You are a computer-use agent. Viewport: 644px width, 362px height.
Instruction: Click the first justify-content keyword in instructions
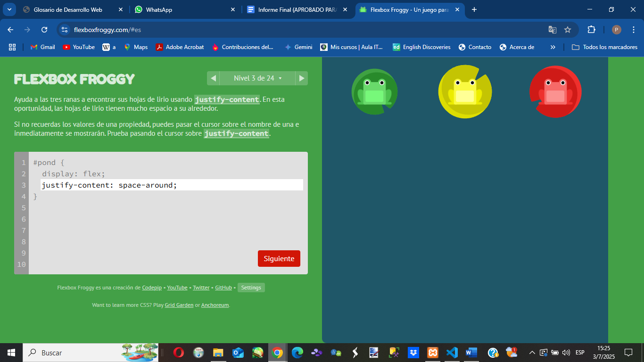(x=227, y=99)
